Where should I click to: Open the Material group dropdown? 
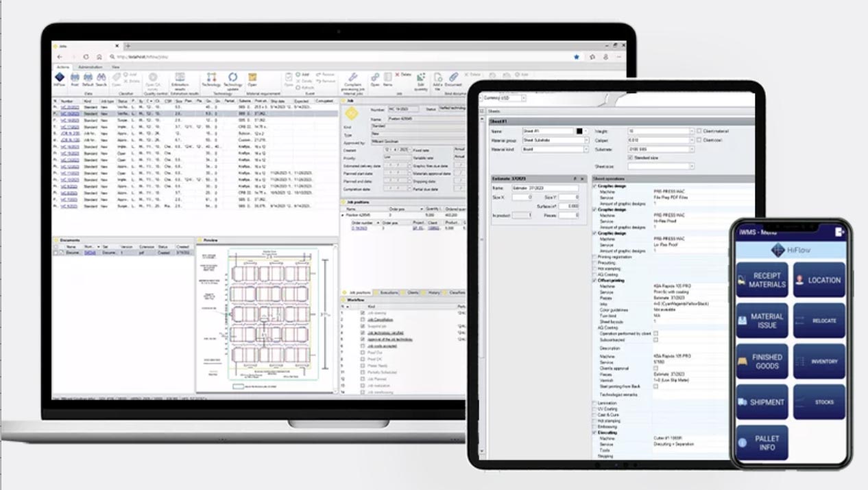click(586, 140)
